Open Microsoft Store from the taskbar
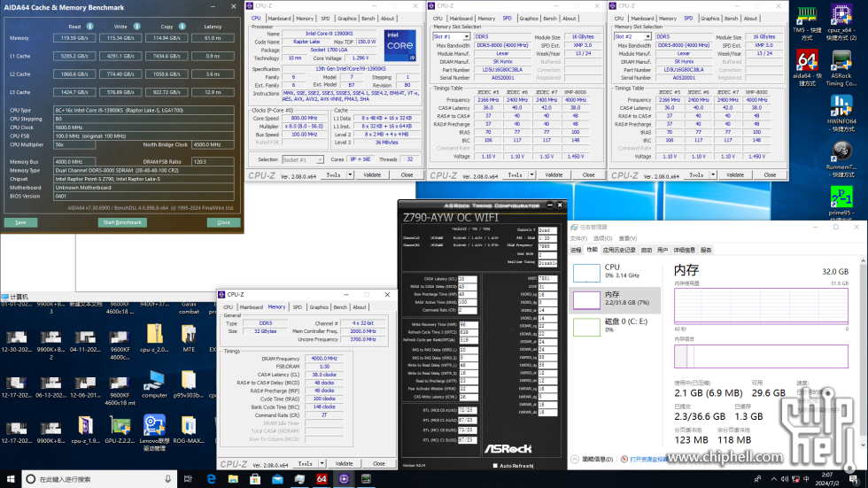The height and width of the screenshot is (488, 868). click(255, 478)
